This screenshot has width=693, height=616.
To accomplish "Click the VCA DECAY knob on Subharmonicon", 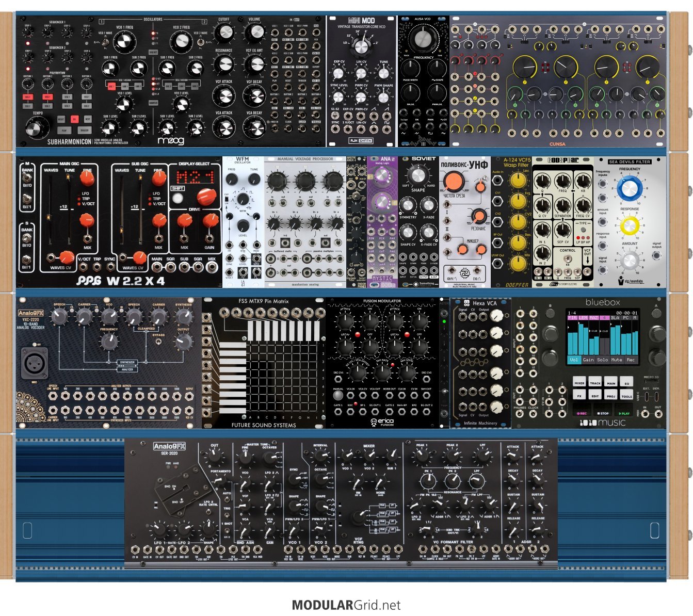I will tap(254, 126).
